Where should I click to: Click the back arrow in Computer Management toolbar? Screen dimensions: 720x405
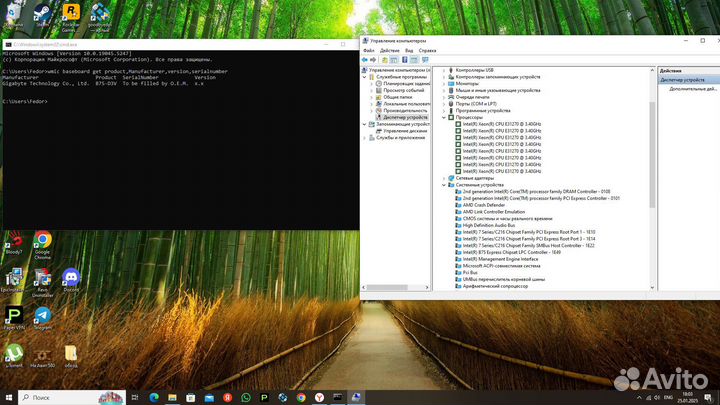367,60
